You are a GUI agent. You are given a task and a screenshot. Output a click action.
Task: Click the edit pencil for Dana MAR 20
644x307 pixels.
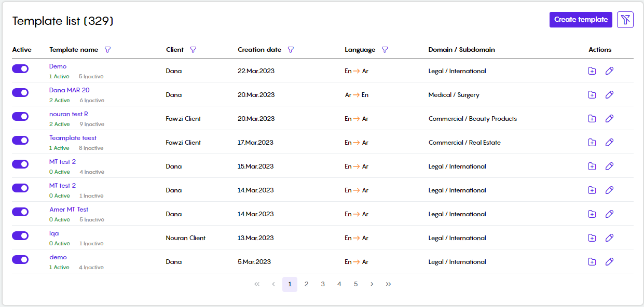click(610, 95)
